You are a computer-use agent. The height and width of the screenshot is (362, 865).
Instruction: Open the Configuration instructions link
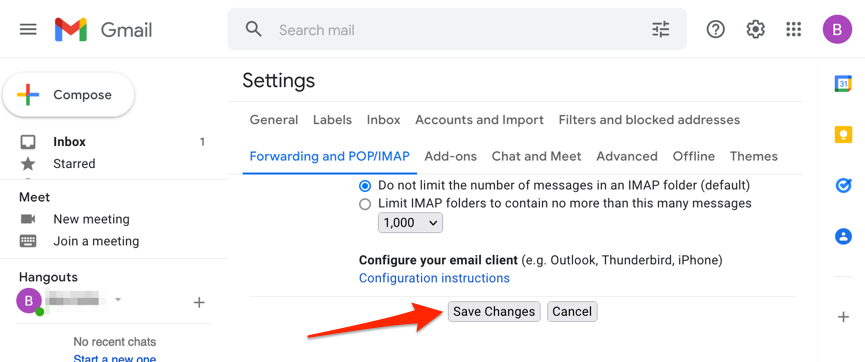[434, 278]
